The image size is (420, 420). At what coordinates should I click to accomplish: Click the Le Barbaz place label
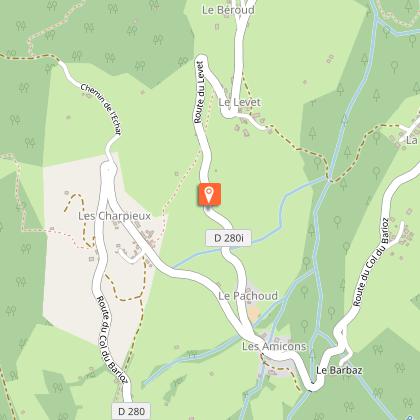click(x=339, y=370)
